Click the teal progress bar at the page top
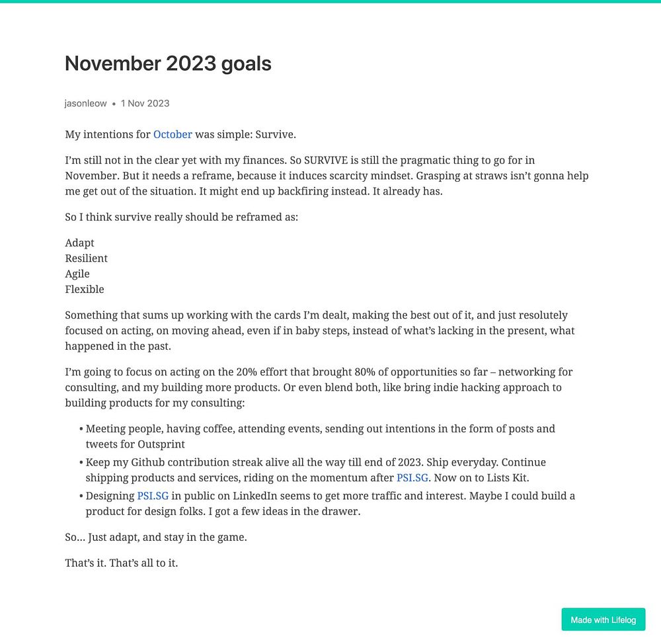Image resolution: width=661 pixels, height=644 pixels. point(330,1)
